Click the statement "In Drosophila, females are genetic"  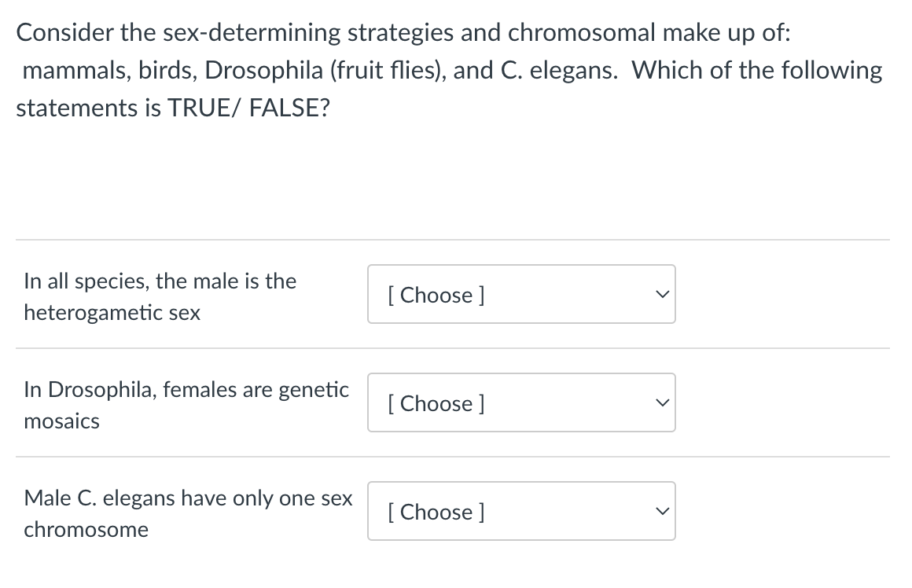point(186,389)
